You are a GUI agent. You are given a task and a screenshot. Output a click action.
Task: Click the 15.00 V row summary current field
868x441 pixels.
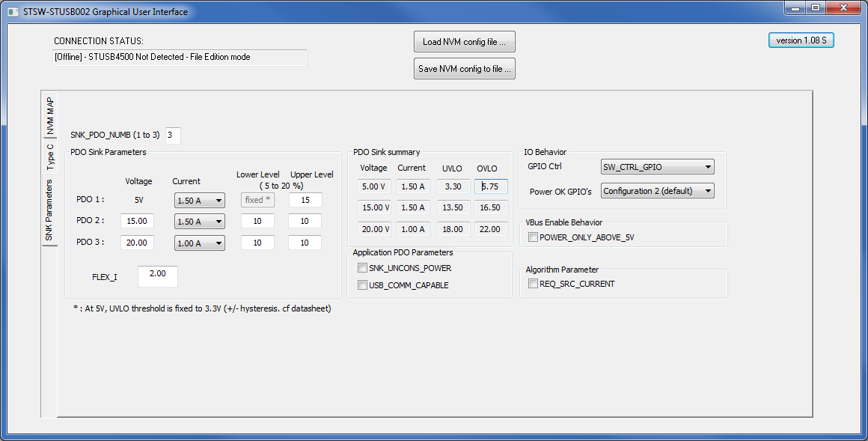(413, 207)
